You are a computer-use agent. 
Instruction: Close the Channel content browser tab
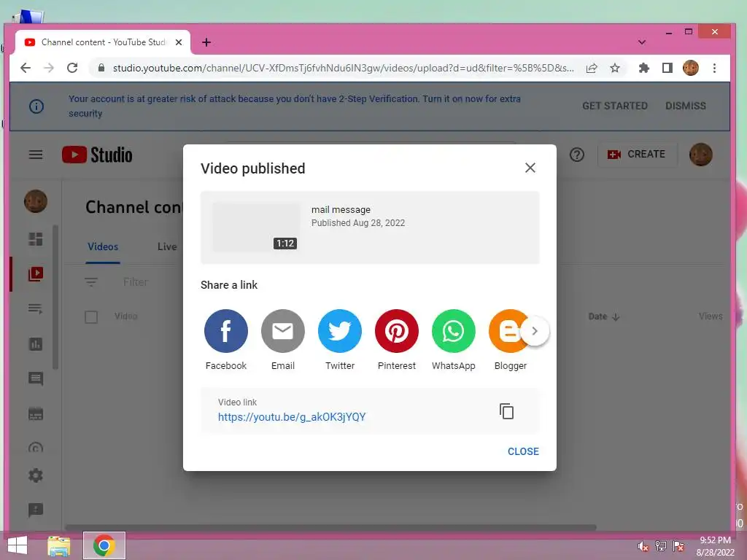point(179,42)
